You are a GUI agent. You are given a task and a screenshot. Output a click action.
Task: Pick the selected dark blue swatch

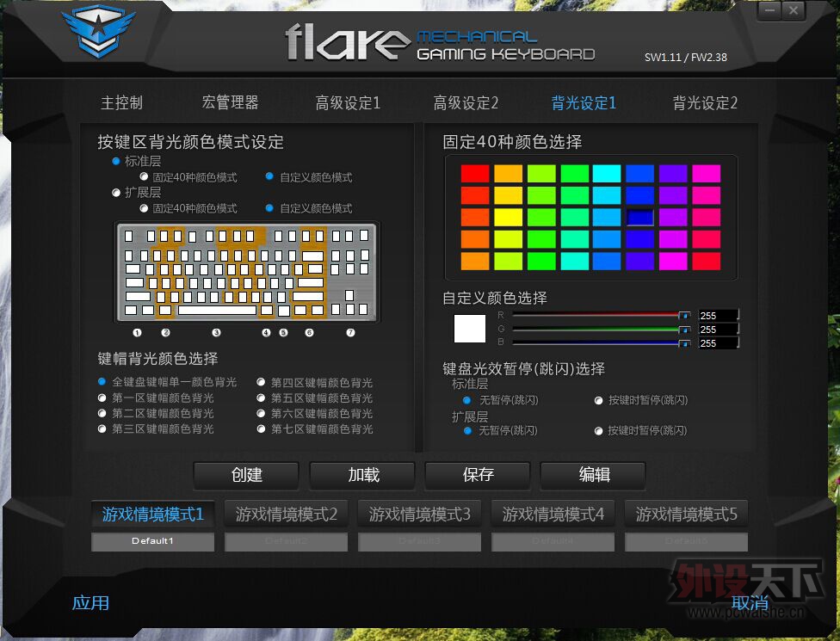640,218
